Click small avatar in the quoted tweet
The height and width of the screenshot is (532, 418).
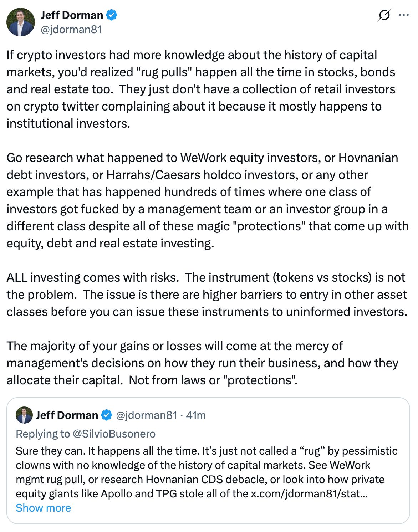pos(24,415)
